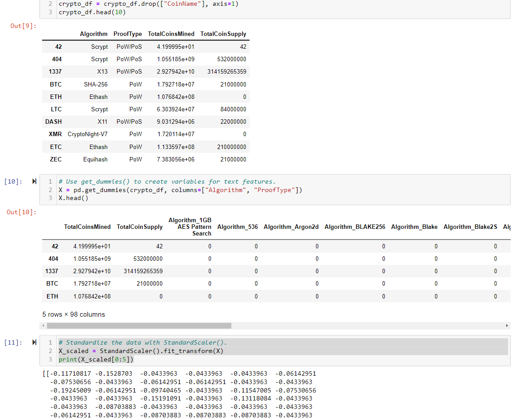Click the -0.19245009 value in printed output
The width and height of the screenshot is (520, 420).
[x=70, y=390]
